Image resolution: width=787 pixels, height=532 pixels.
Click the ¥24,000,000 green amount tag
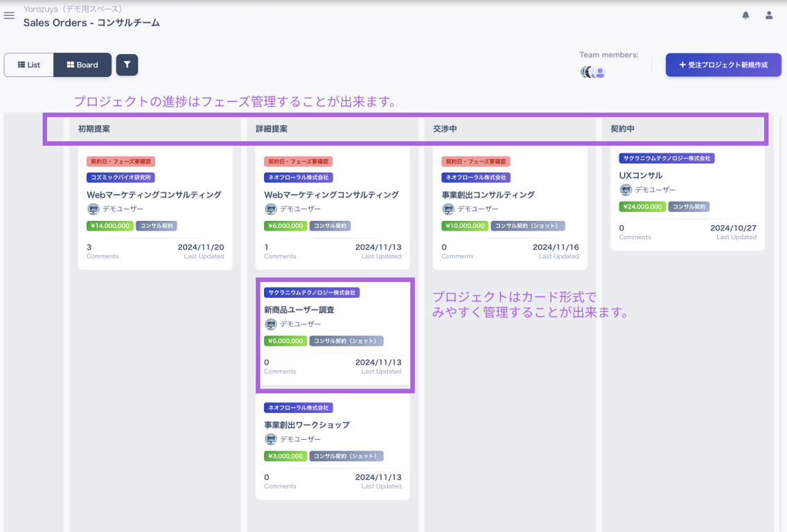click(x=642, y=206)
